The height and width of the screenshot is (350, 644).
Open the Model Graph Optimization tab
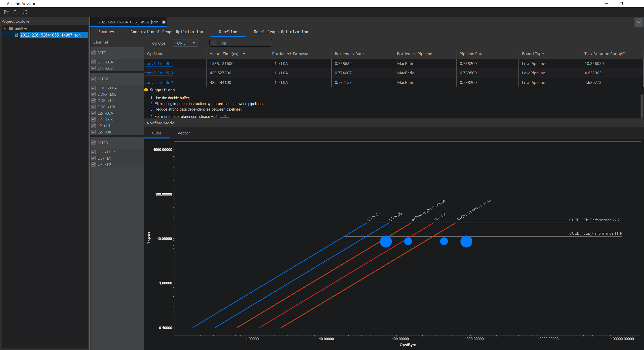pos(281,32)
